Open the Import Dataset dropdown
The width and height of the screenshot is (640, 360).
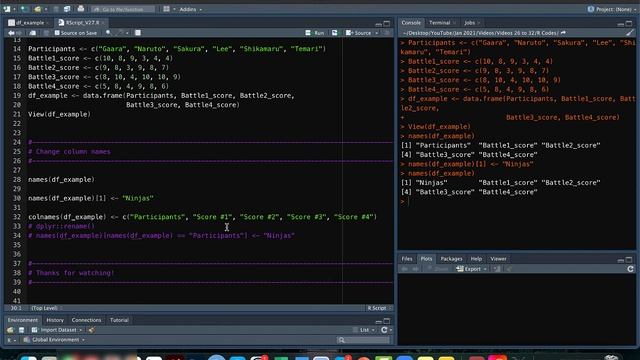tap(57, 330)
